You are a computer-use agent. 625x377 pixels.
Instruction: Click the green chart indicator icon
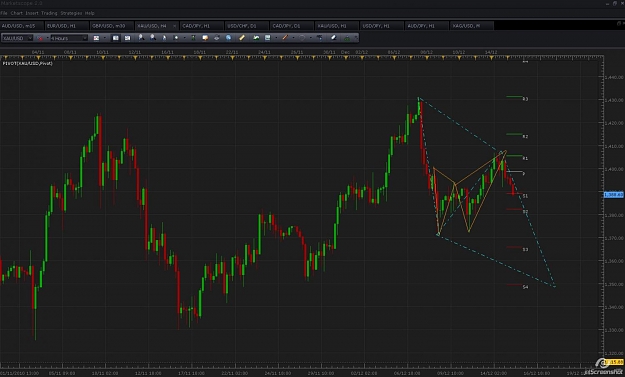256,37
